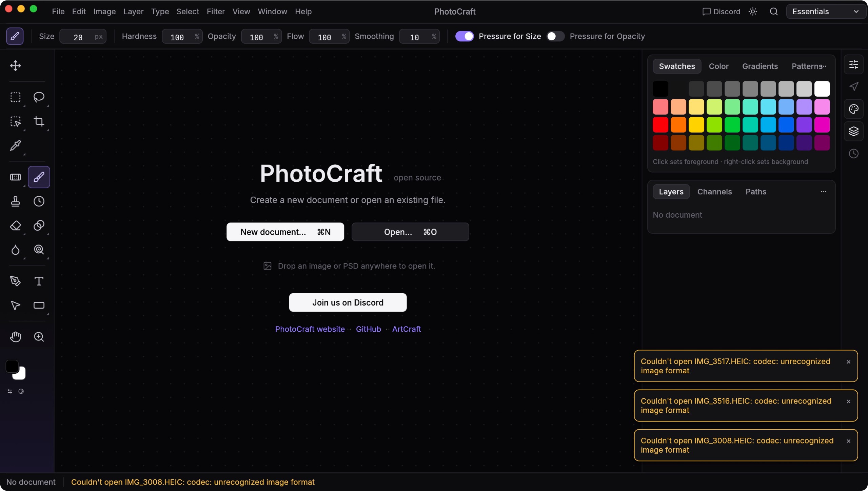Select the Clone Stamp tool
The height and width of the screenshot is (491, 868).
coord(15,201)
